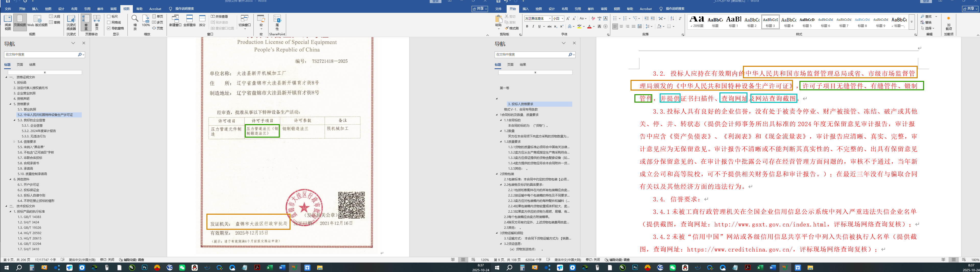Jump to 5.3.2. 2024年度审计报告 heading

(x=38, y=131)
